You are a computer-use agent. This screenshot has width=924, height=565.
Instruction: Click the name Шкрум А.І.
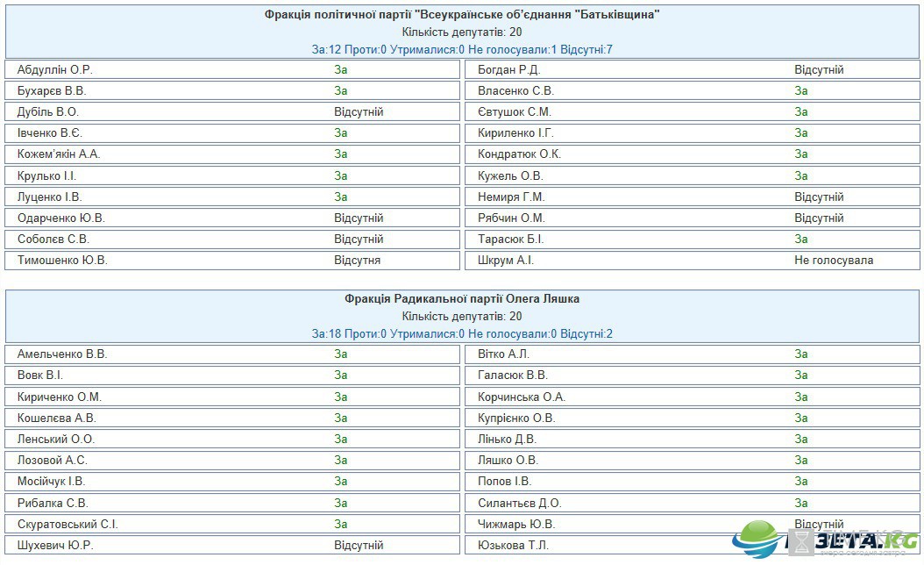click(506, 260)
